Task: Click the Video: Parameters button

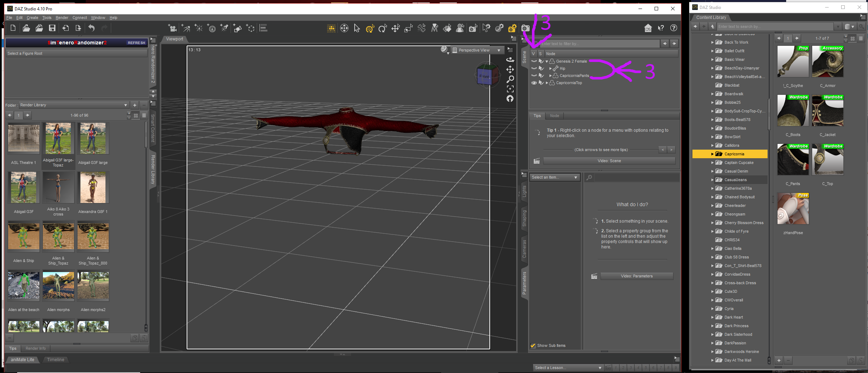Action: click(x=637, y=276)
